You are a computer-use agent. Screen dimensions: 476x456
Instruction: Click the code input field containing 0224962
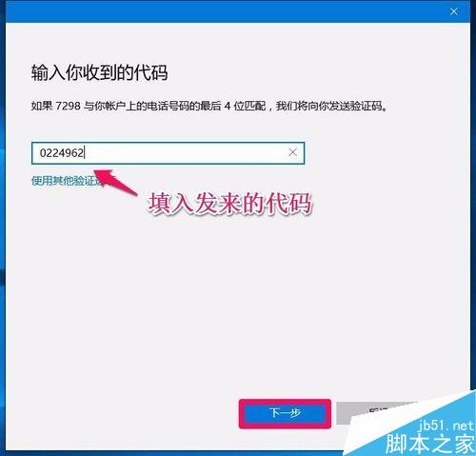(x=168, y=153)
